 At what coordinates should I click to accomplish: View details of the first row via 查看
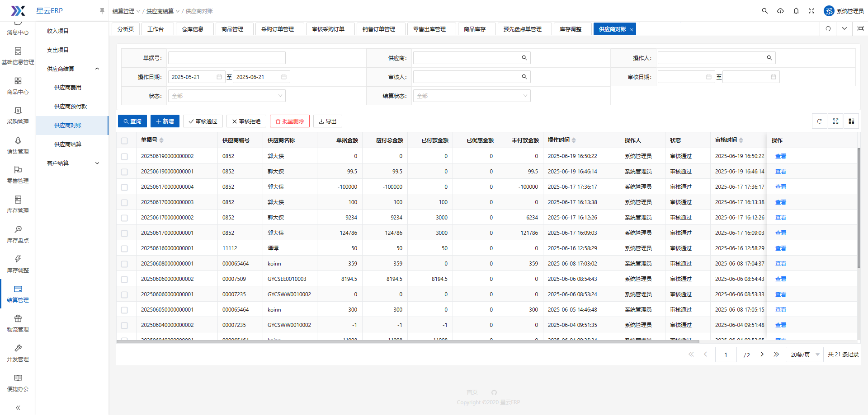click(x=780, y=156)
